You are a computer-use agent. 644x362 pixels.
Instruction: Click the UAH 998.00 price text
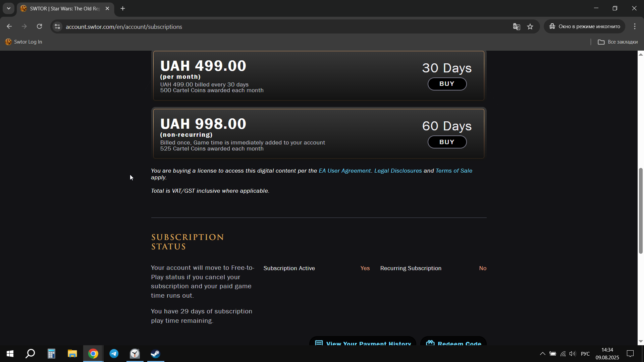coord(203,124)
